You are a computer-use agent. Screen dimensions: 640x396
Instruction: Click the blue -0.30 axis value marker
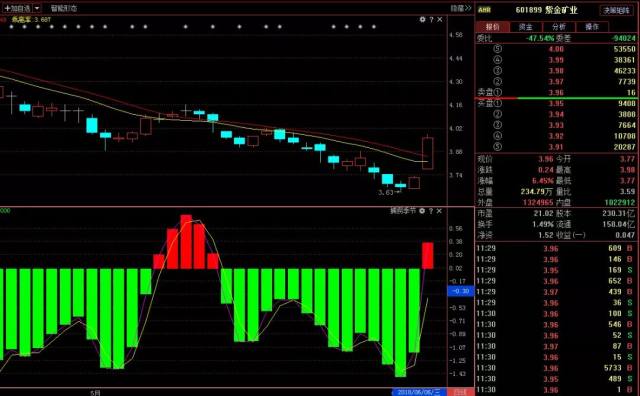(x=461, y=291)
